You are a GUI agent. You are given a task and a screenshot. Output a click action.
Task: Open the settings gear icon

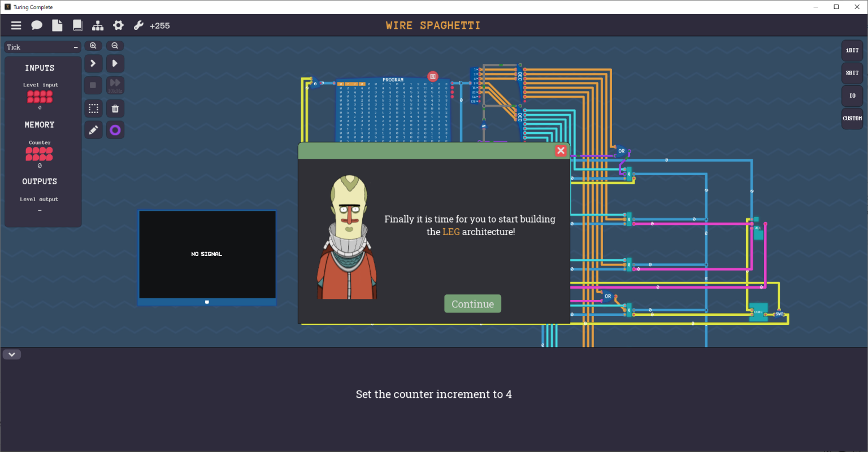[118, 25]
